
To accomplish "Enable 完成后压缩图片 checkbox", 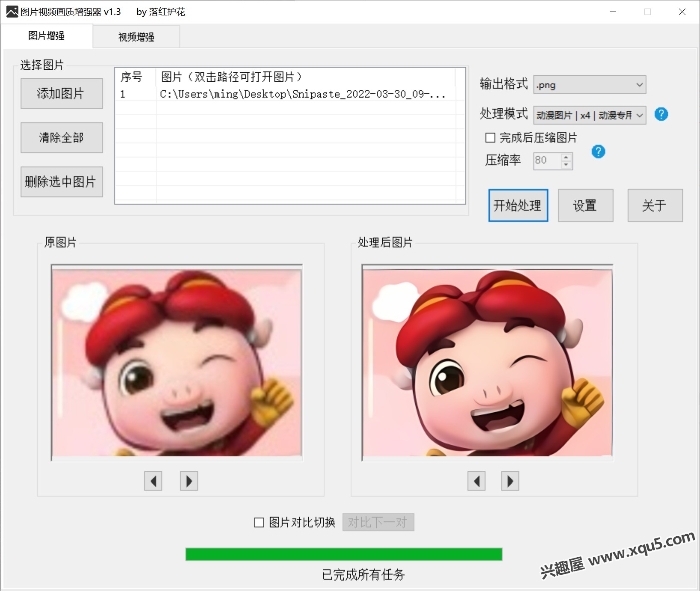I will point(490,138).
